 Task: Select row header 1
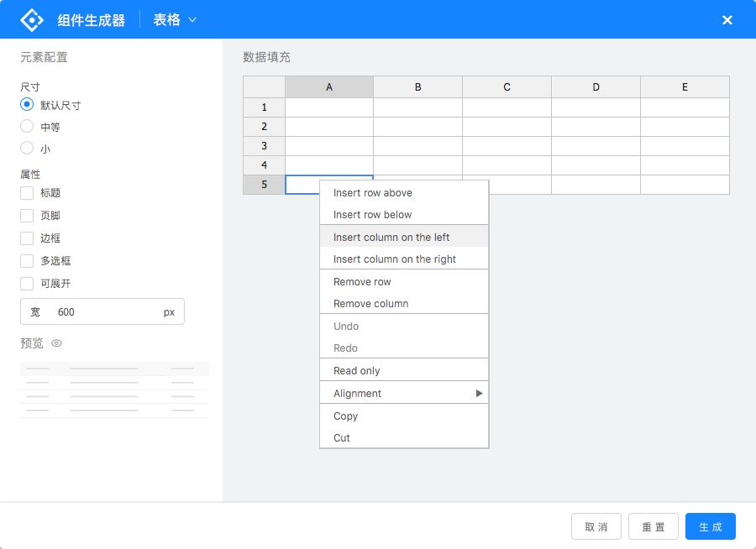tap(265, 107)
